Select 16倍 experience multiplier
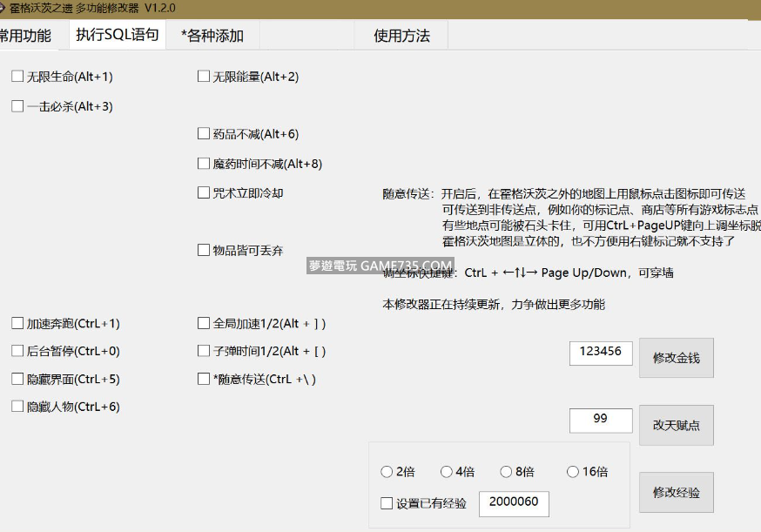 (x=573, y=472)
